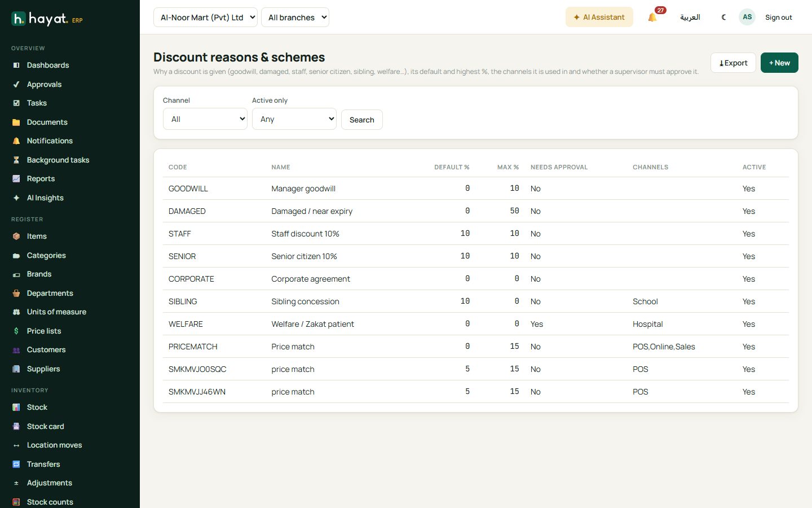Switch language to العربية
The height and width of the screenshot is (508, 812).
point(690,17)
